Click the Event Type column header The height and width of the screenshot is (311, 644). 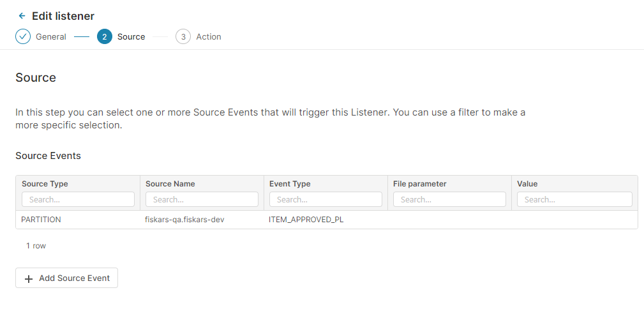[290, 184]
